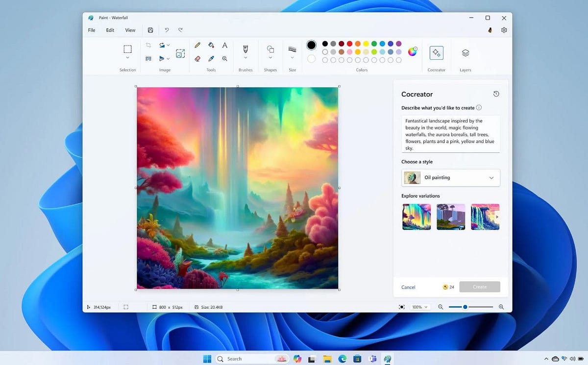Open the Layers panel

coord(465,52)
